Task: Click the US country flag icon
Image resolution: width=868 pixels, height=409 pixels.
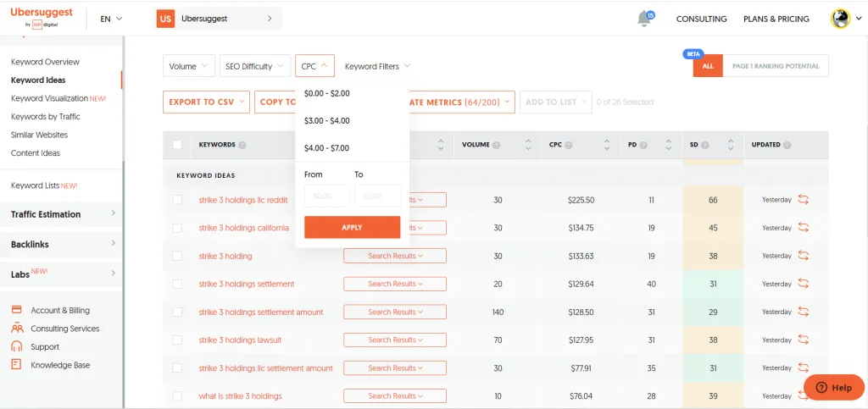Action: (x=165, y=19)
